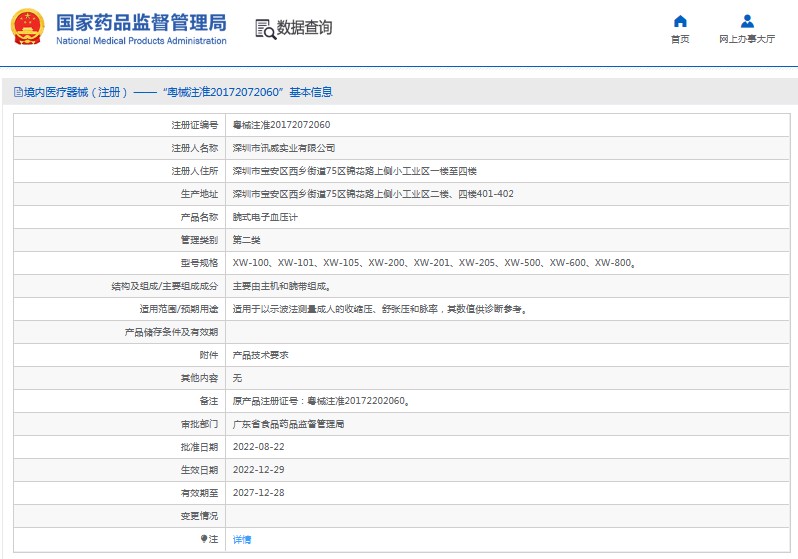This screenshot has width=798, height=559.
Task: Click the 型号规格 row label
Action: click(199, 263)
